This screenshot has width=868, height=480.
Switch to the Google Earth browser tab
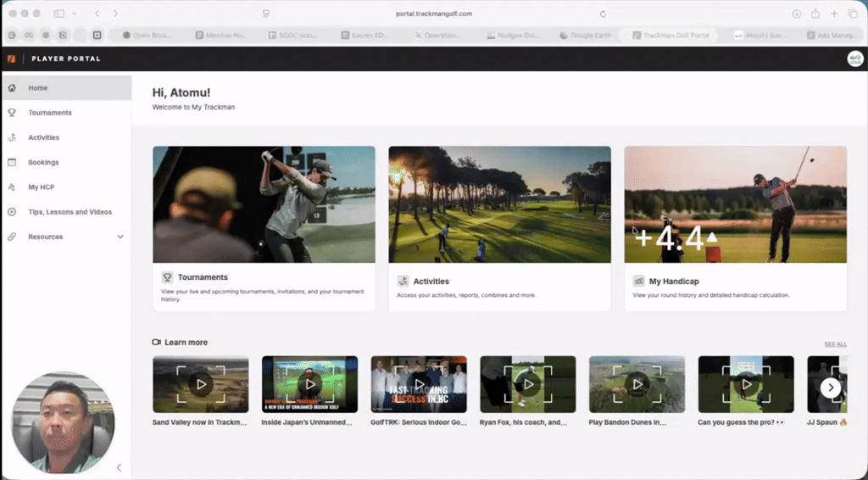(585, 35)
